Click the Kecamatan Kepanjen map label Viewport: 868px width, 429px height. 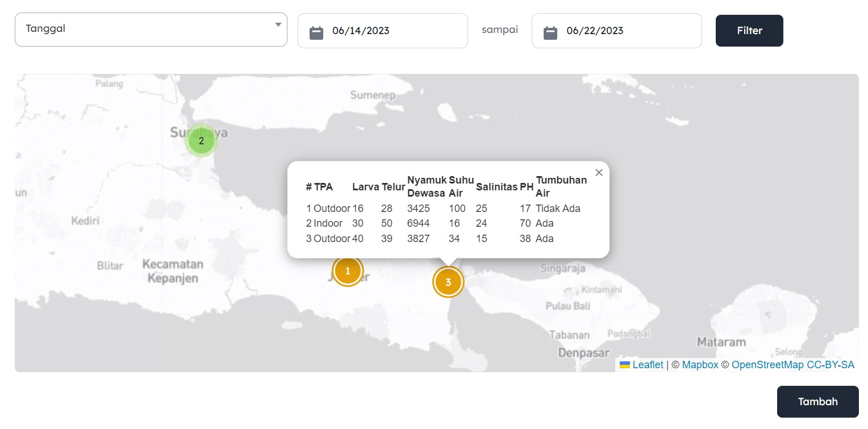(x=173, y=271)
